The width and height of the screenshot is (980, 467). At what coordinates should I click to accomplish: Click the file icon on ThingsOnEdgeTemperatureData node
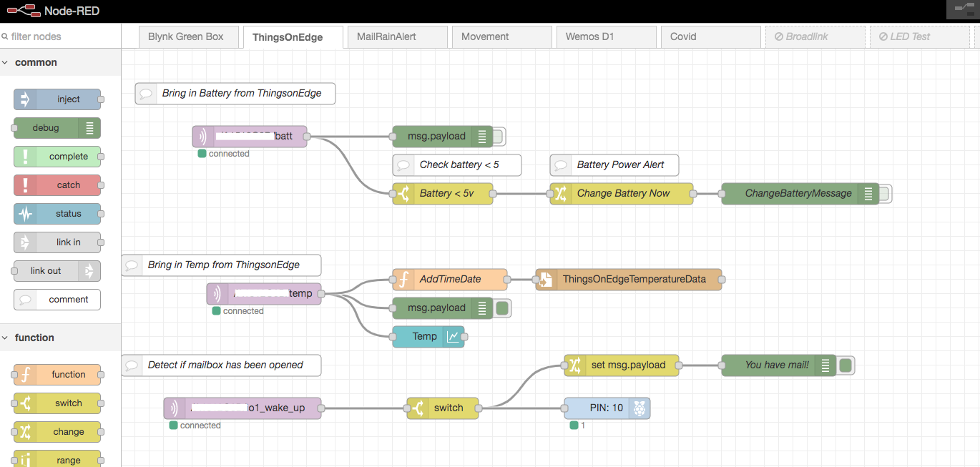coord(546,280)
